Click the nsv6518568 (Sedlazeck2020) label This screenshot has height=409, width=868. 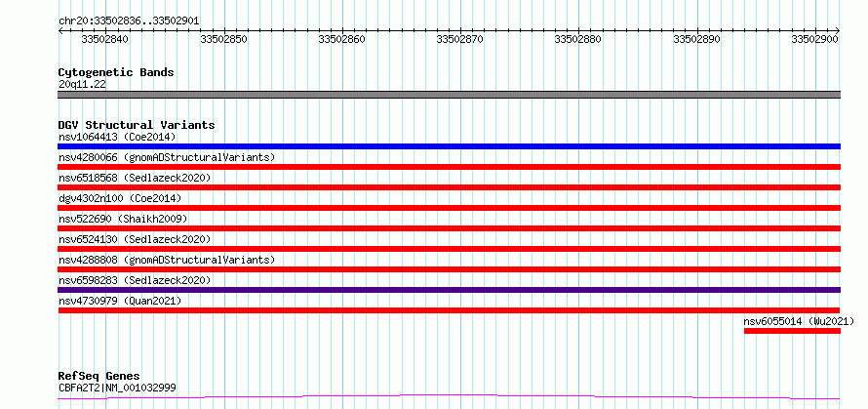pyautogui.click(x=135, y=178)
